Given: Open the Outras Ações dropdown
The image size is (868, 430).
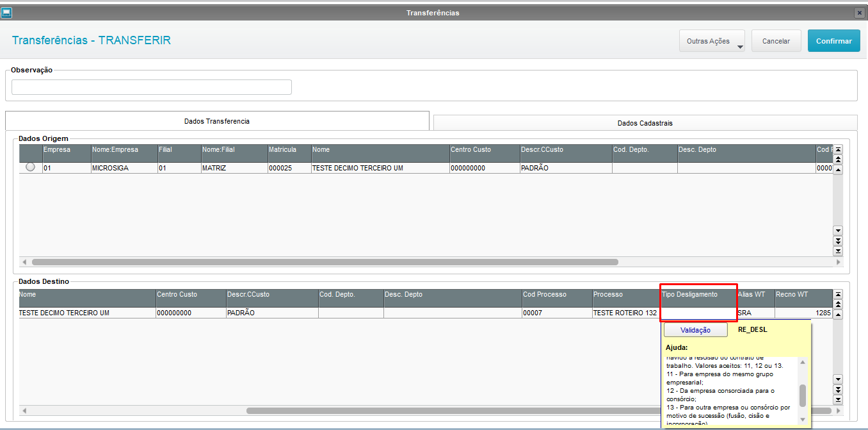Looking at the screenshot, I should tap(712, 41).
